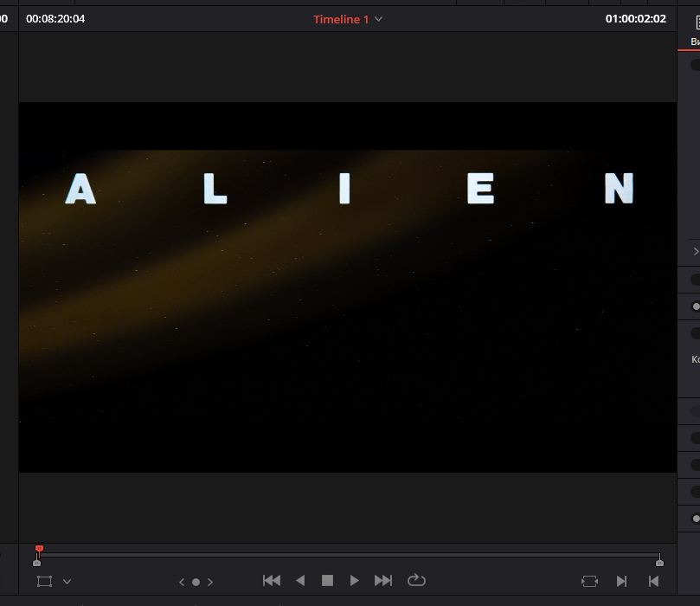Click the red playhead on jog bar

pyautogui.click(x=39, y=549)
